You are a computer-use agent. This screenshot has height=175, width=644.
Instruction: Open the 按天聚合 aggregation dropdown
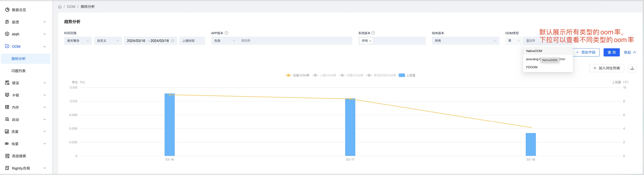78,41
